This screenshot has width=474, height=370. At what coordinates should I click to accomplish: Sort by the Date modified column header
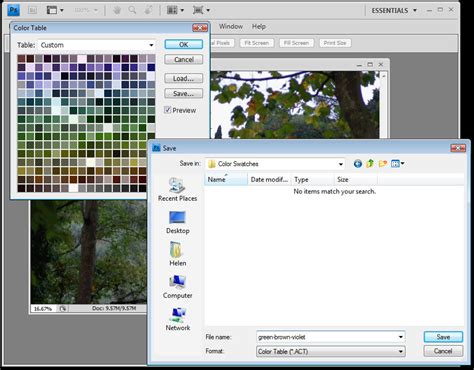point(269,179)
